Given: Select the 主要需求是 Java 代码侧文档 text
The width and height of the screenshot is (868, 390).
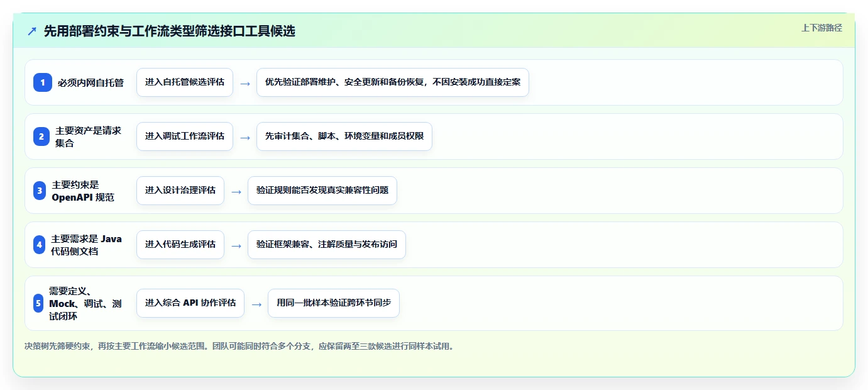Looking at the screenshot, I should tap(87, 245).
